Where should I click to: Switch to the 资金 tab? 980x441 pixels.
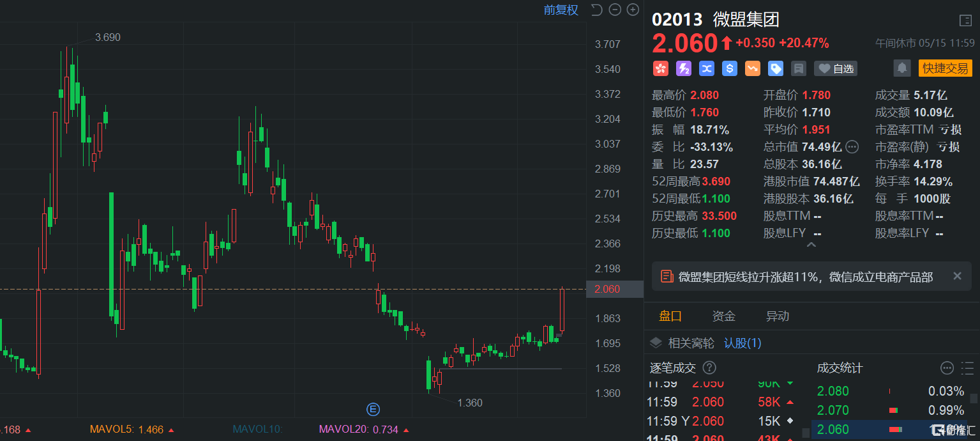click(724, 316)
